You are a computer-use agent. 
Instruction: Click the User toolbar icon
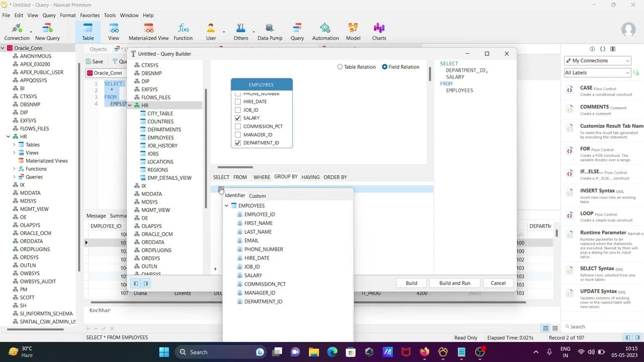pyautogui.click(x=211, y=32)
